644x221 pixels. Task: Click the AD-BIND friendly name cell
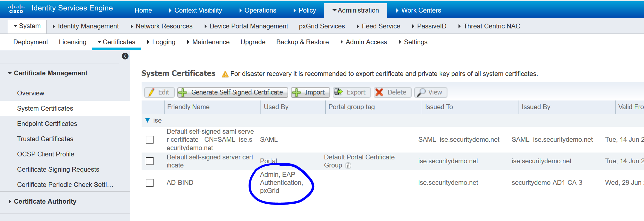pyautogui.click(x=180, y=183)
